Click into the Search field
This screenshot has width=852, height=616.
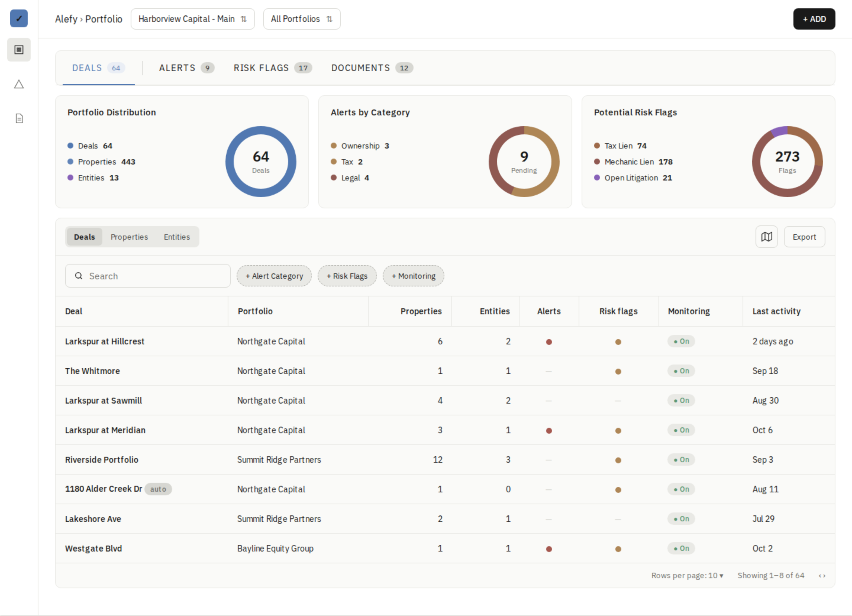coord(148,276)
